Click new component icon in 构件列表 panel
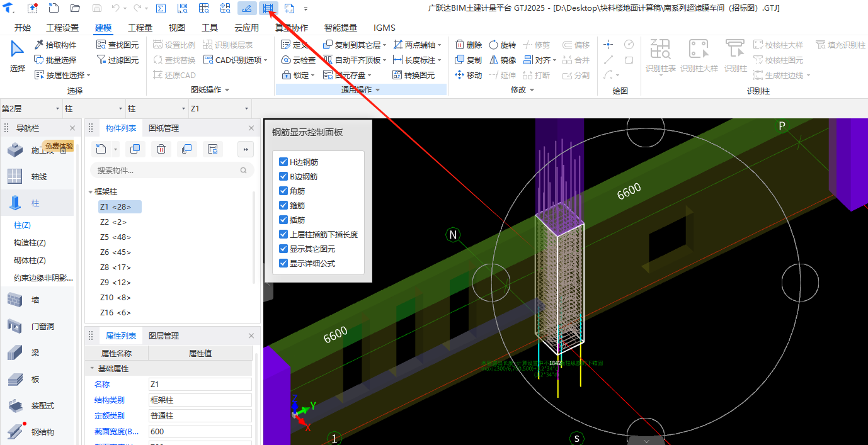868x445 pixels. point(100,149)
